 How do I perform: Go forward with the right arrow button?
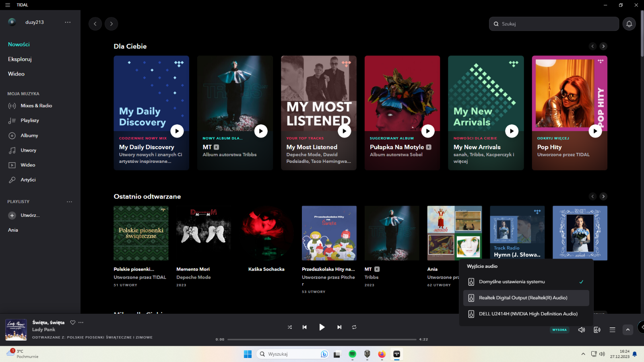[111, 24]
